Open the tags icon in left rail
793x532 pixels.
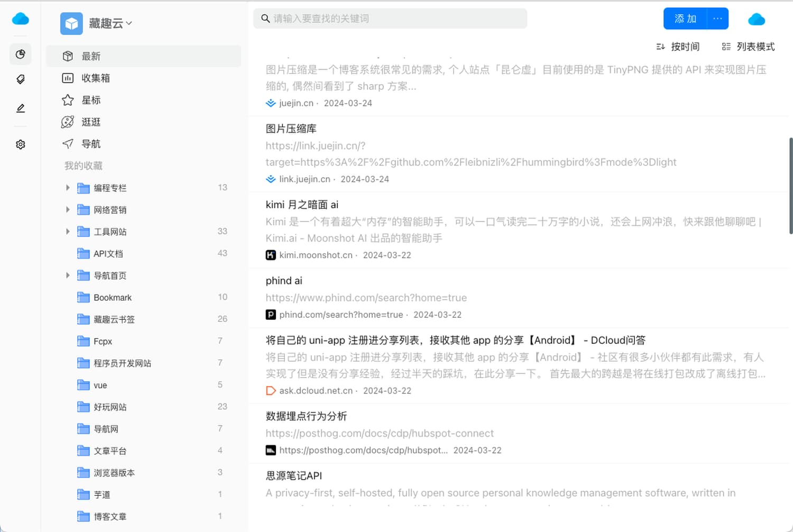point(21,79)
